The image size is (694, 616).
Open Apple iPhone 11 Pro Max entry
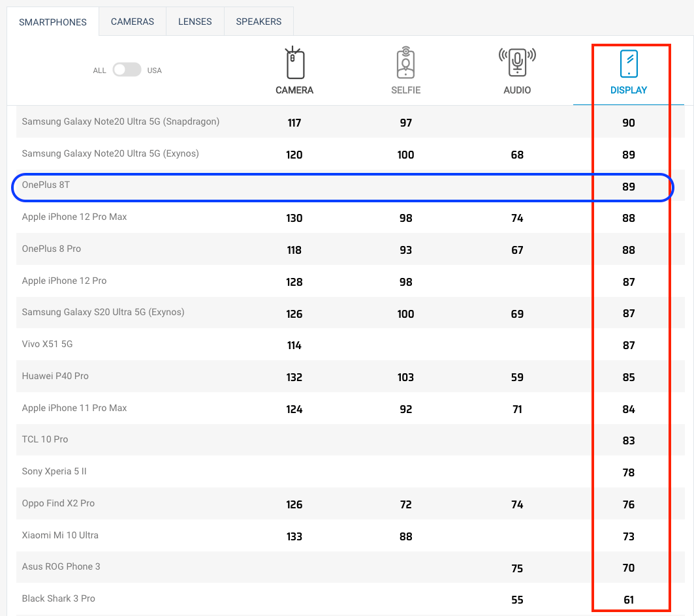pos(74,408)
